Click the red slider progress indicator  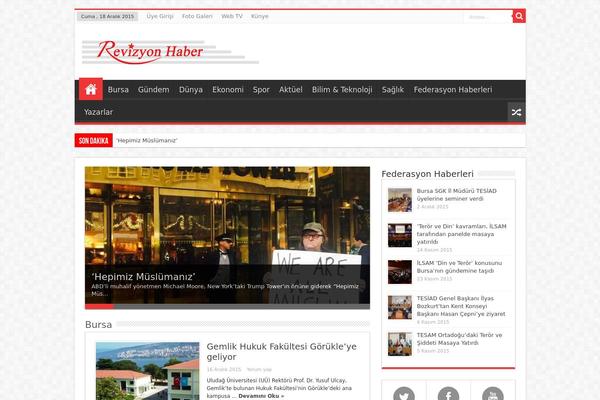[x=99, y=307]
